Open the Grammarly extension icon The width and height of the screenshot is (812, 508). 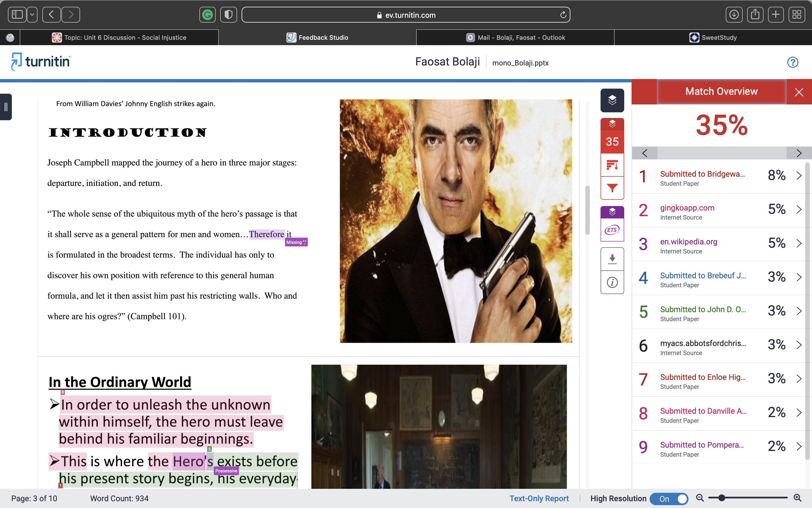[207, 15]
